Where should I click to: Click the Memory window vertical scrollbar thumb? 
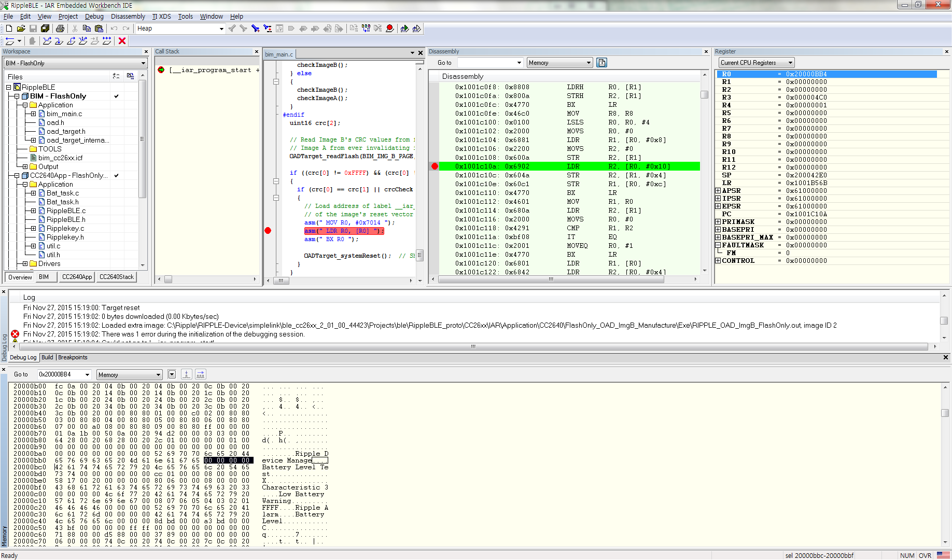(x=945, y=413)
